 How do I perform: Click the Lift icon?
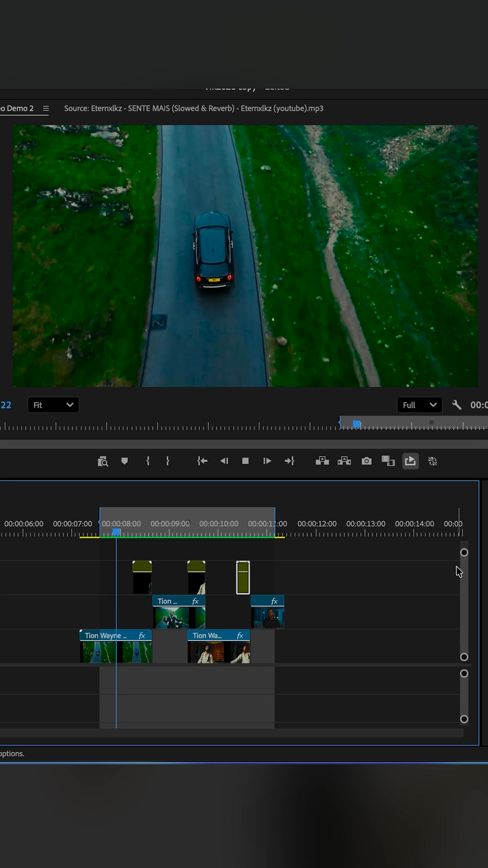[322, 461]
